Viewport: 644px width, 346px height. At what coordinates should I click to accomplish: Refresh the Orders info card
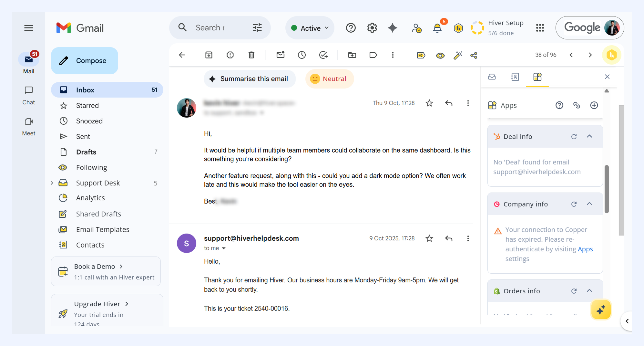pos(574,291)
